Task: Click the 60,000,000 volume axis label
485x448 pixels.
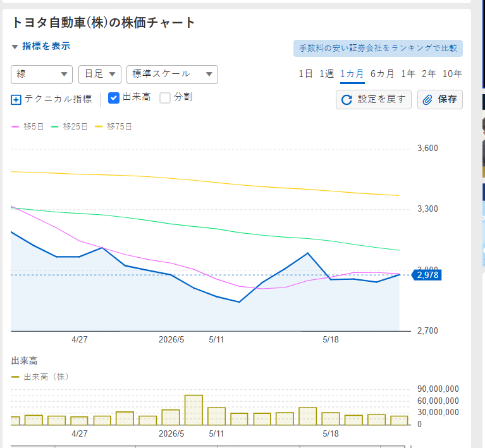Action: [x=438, y=401]
